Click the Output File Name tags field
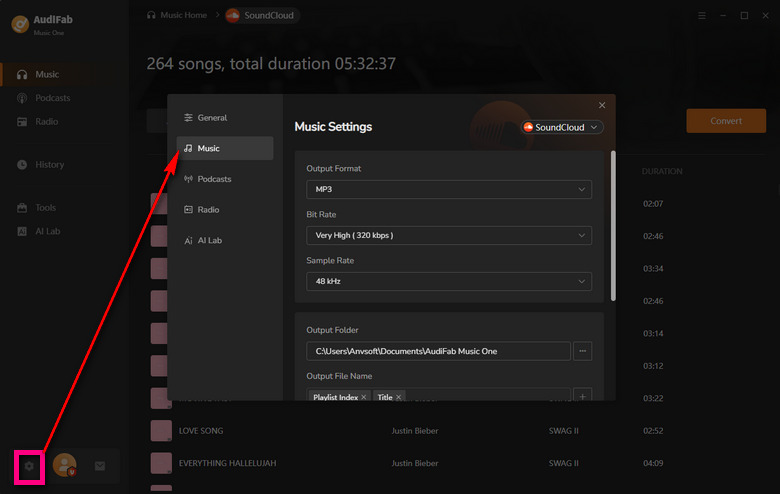Viewport: 780px width, 494px height. coord(438,395)
